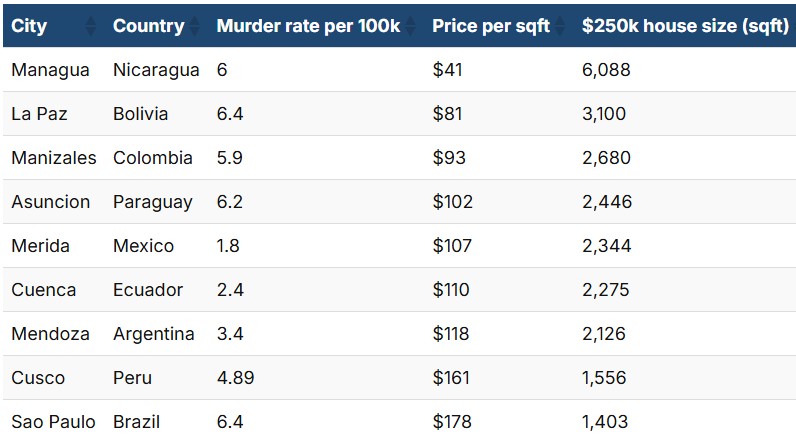The width and height of the screenshot is (796, 436).
Task: Click the Country column header text
Action: click(x=148, y=26)
